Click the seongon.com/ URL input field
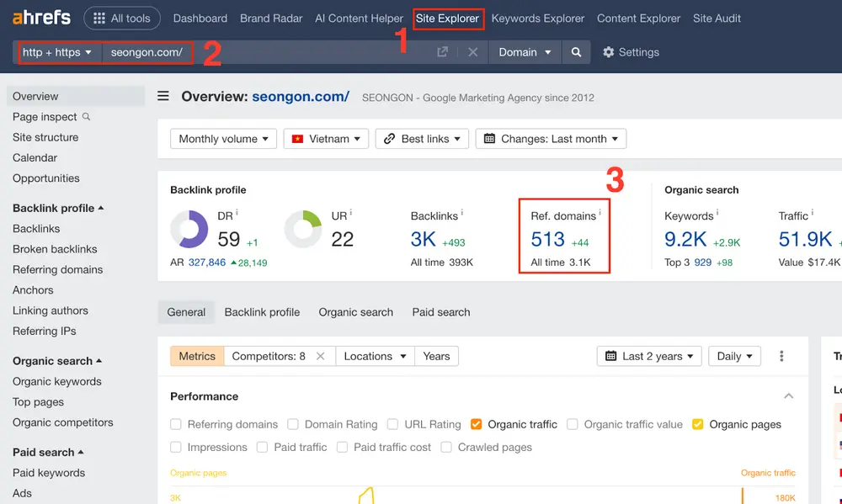 pos(266,52)
